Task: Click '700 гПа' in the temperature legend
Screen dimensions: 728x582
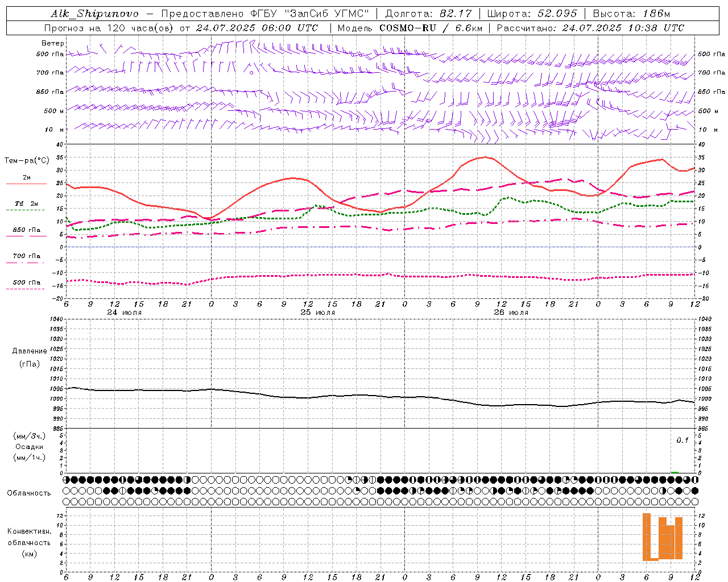Action: tap(27, 256)
